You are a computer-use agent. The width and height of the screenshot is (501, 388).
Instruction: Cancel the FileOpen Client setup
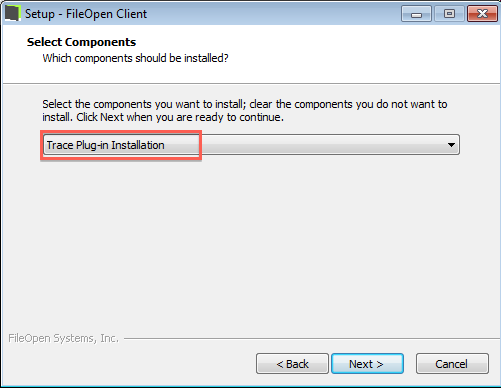click(452, 364)
